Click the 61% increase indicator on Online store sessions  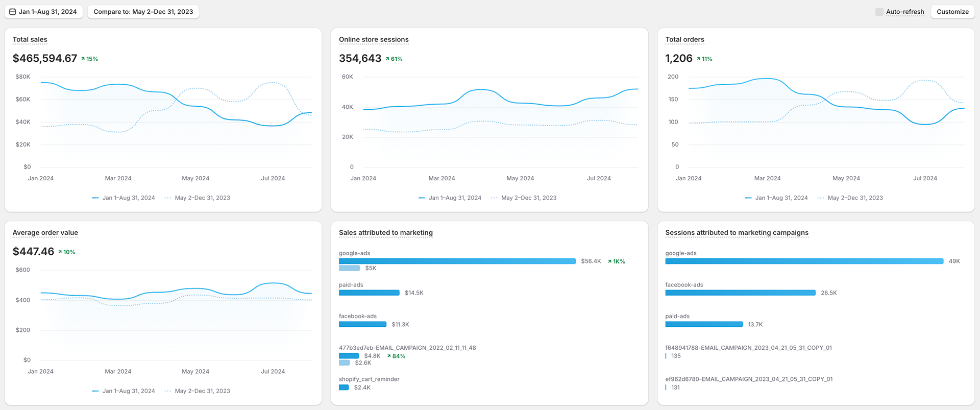click(x=394, y=59)
